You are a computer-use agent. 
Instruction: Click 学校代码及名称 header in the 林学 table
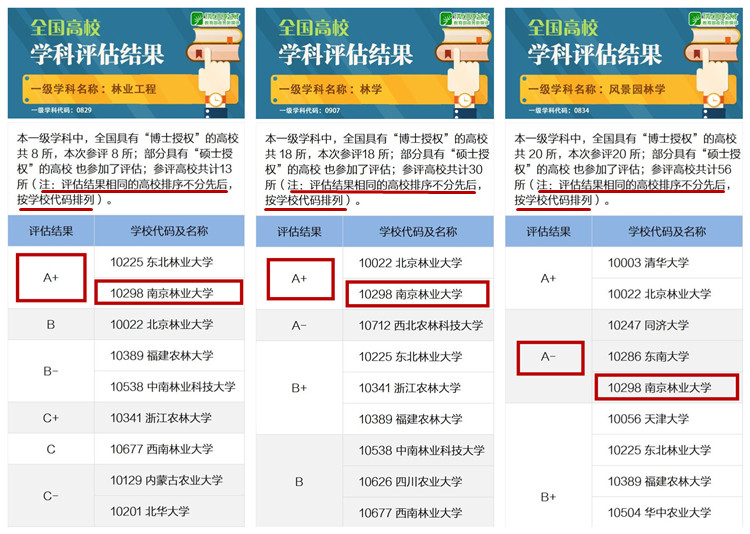click(x=418, y=232)
